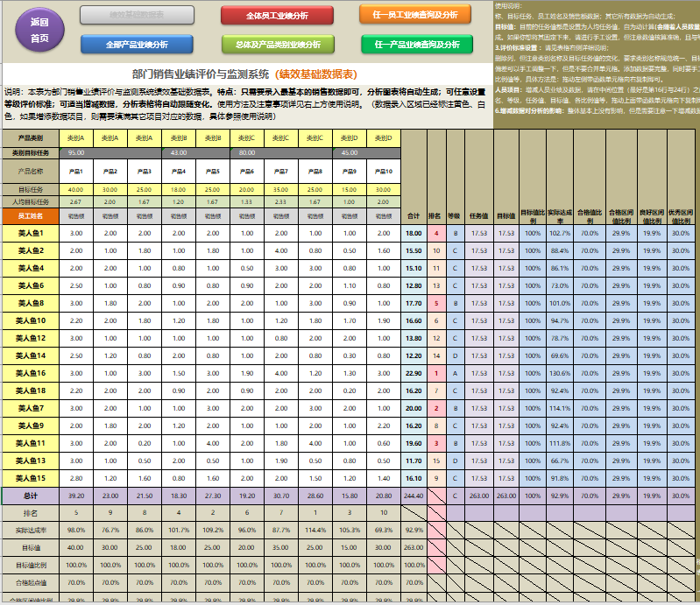The image size is (700, 605).
Task: Select the 产品10 product name cell
Action: [384, 172]
